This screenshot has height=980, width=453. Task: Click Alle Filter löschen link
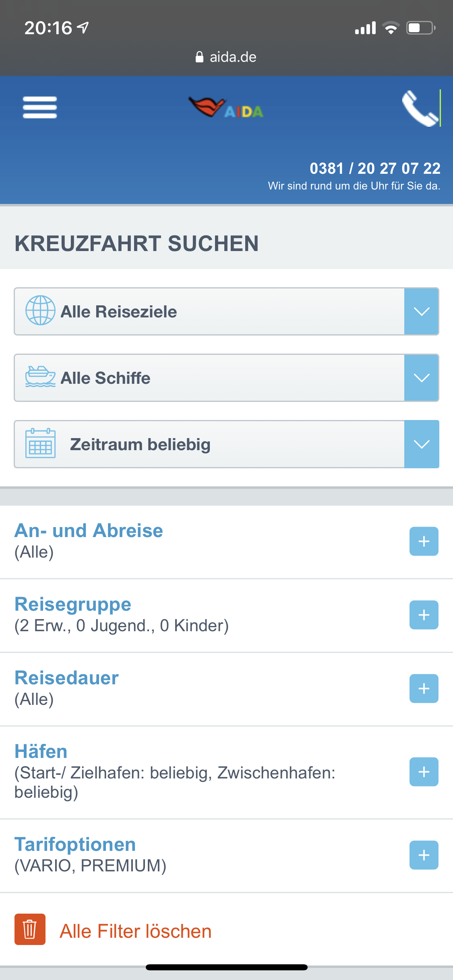135,931
